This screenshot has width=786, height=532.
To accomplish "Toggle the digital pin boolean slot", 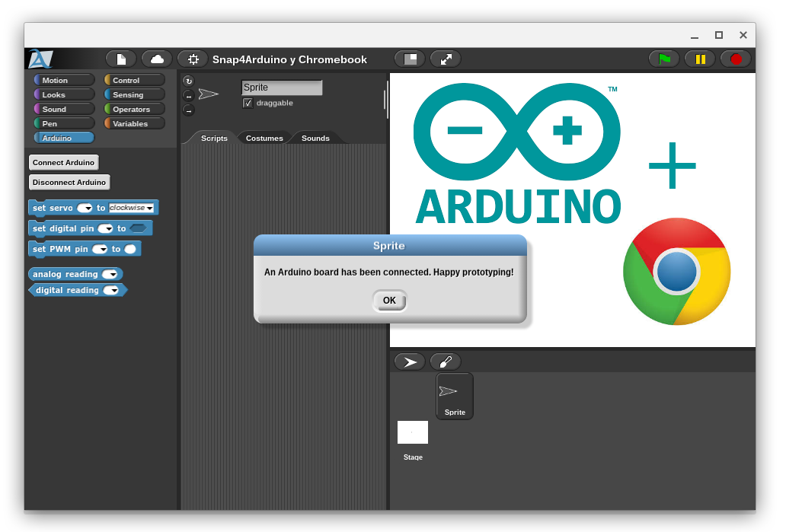I will click(x=138, y=228).
